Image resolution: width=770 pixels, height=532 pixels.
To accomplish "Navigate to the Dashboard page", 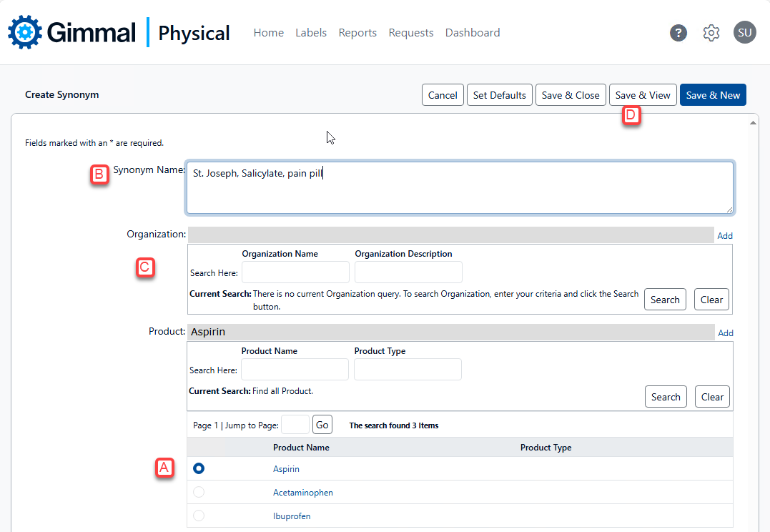I will pyautogui.click(x=472, y=33).
